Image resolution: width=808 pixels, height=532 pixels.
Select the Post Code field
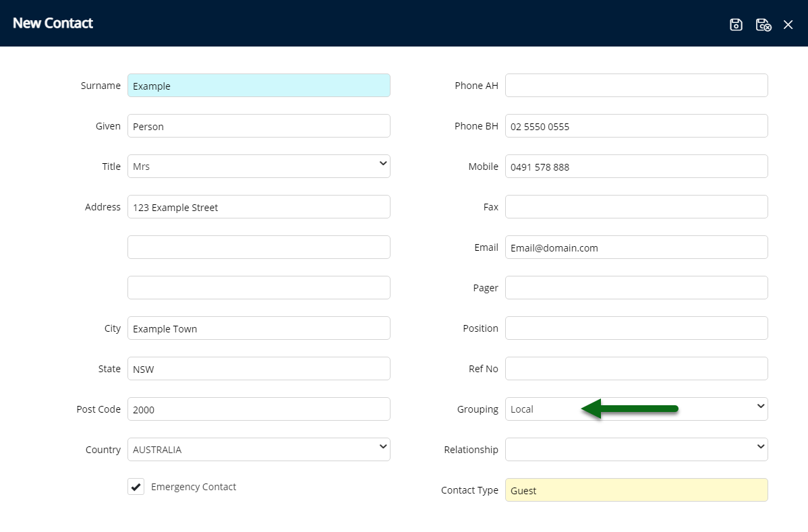pyautogui.click(x=258, y=409)
